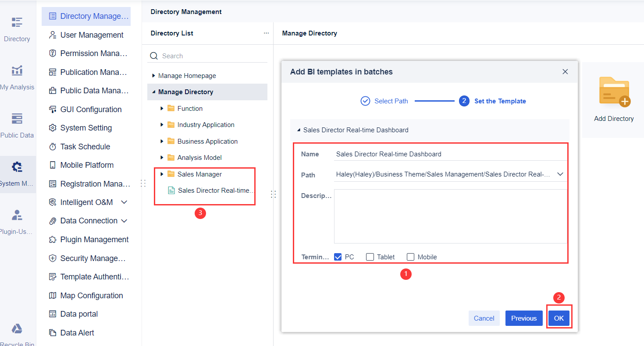This screenshot has height=346, width=644.
Task: Uncheck the PC terminal checkbox
Action: coord(338,257)
